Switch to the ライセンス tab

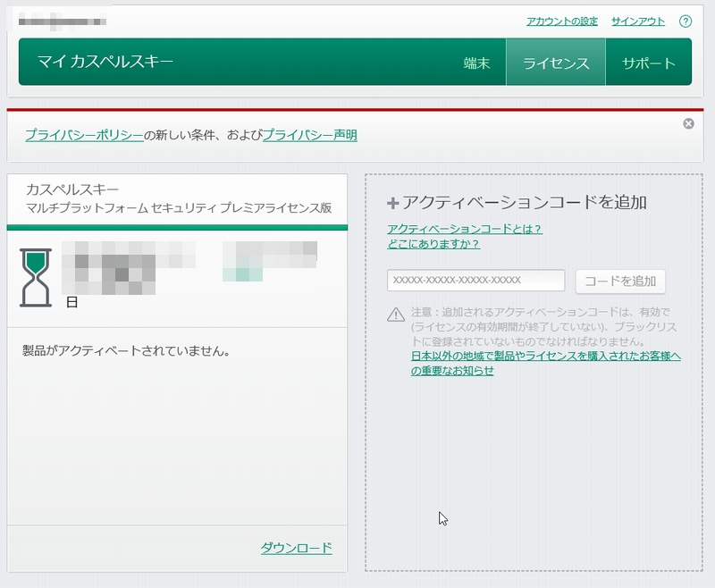(x=555, y=63)
